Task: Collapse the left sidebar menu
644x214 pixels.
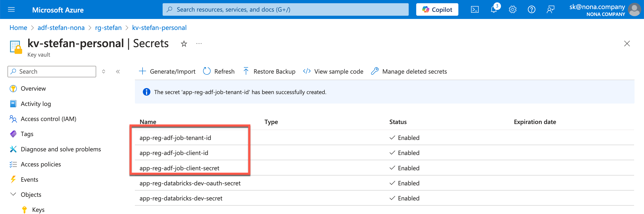Action: [x=118, y=71]
